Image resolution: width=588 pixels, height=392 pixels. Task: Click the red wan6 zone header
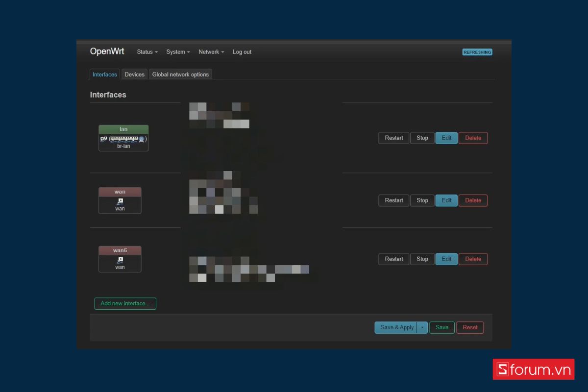(120, 250)
